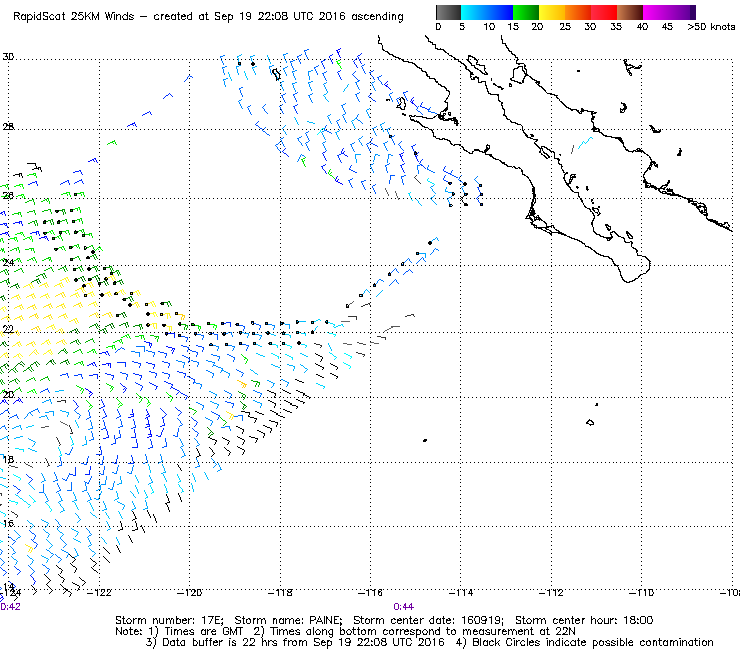This screenshot has width=740, height=650.
Task: Click the island outline near 19.3N -111W
Action: click(x=590, y=422)
